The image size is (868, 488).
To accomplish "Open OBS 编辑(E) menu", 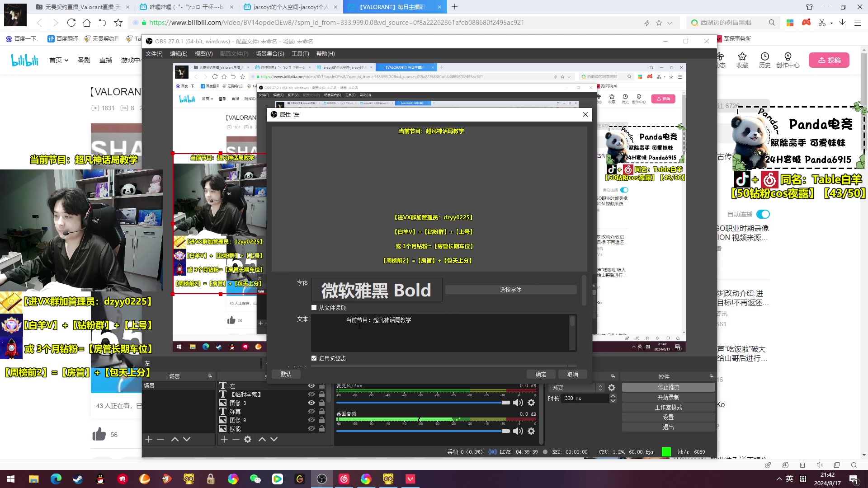I will [179, 54].
